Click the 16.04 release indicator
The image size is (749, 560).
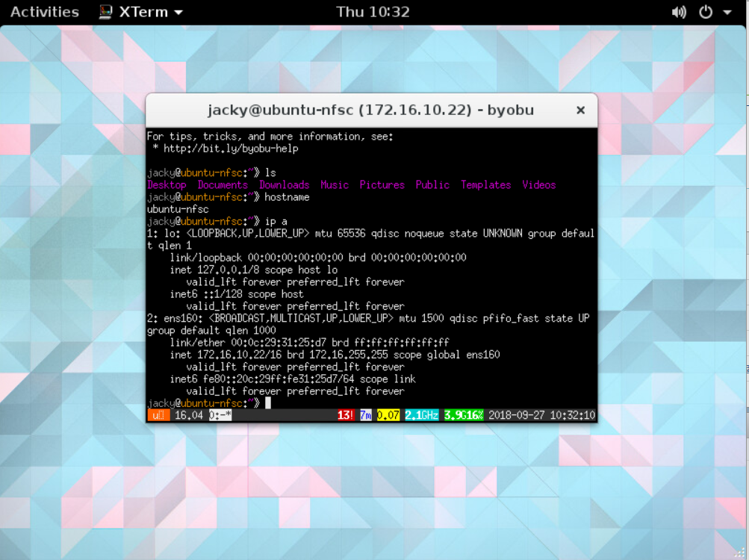pyautogui.click(x=189, y=415)
